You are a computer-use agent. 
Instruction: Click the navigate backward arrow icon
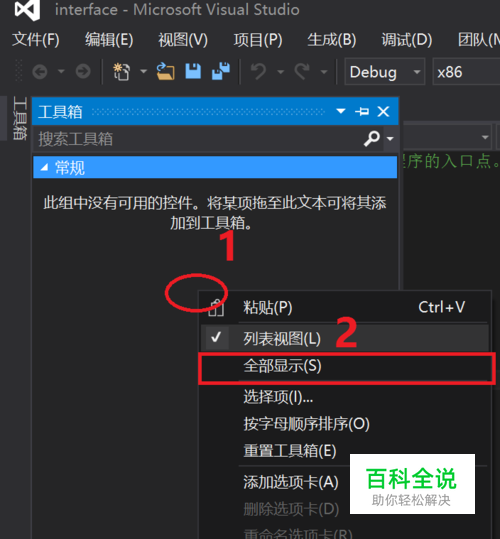coord(40,72)
